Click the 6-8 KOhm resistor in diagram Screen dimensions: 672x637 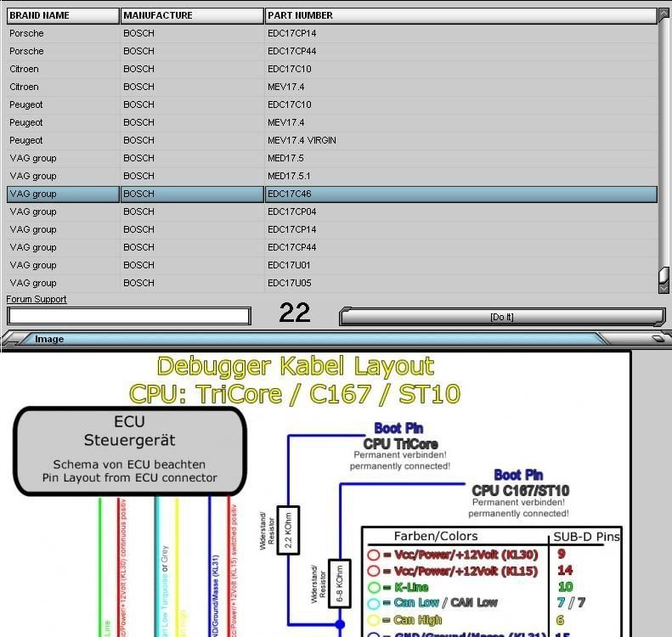[x=340, y=583]
